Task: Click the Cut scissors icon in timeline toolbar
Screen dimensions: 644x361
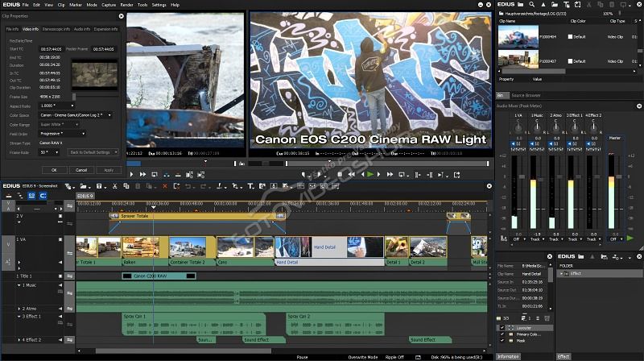Action: 114,186
